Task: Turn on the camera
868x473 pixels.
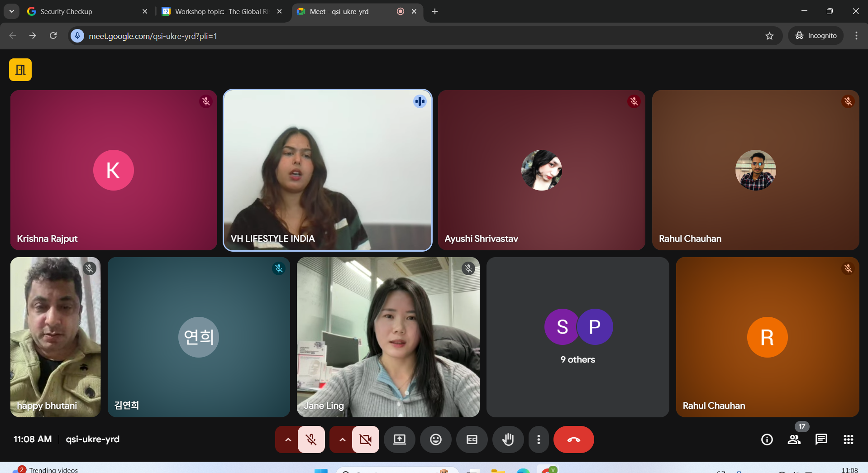Action: (366, 440)
